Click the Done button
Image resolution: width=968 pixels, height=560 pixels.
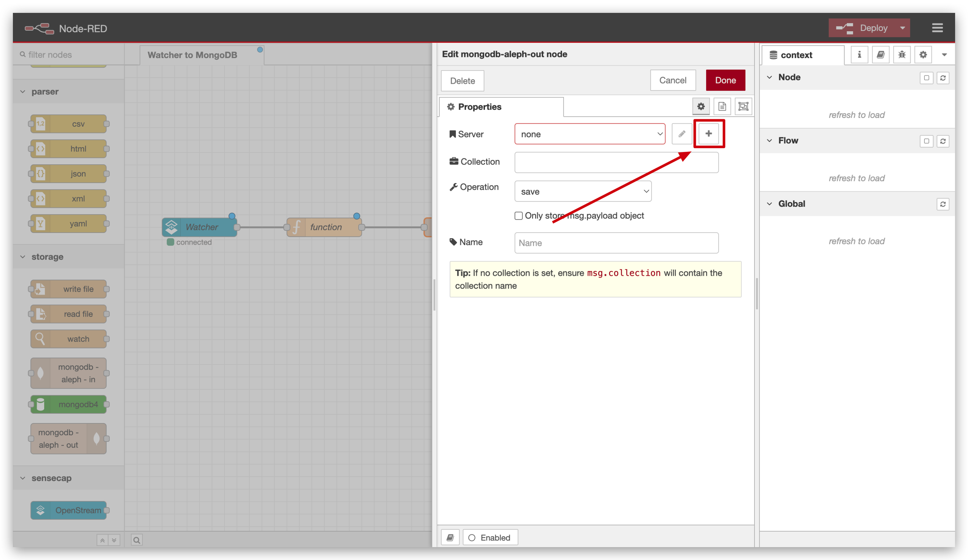(x=725, y=80)
